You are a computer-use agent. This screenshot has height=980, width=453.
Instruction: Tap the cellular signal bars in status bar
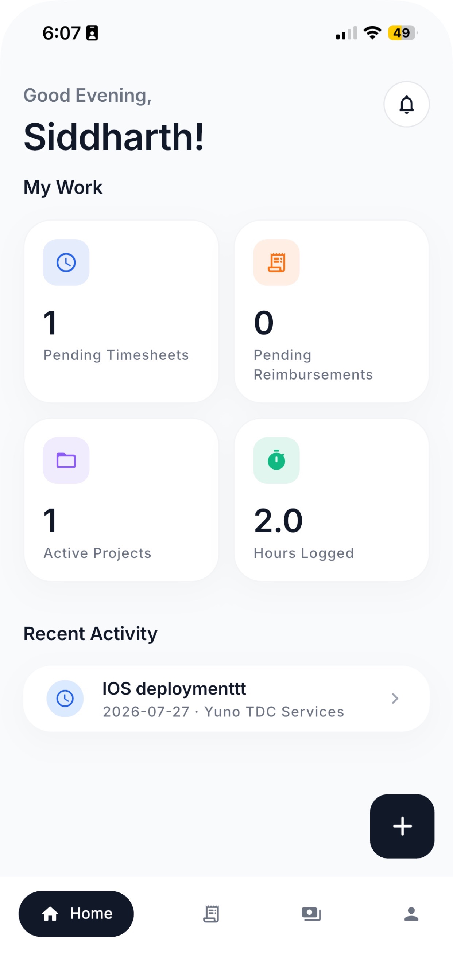(346, 33)
